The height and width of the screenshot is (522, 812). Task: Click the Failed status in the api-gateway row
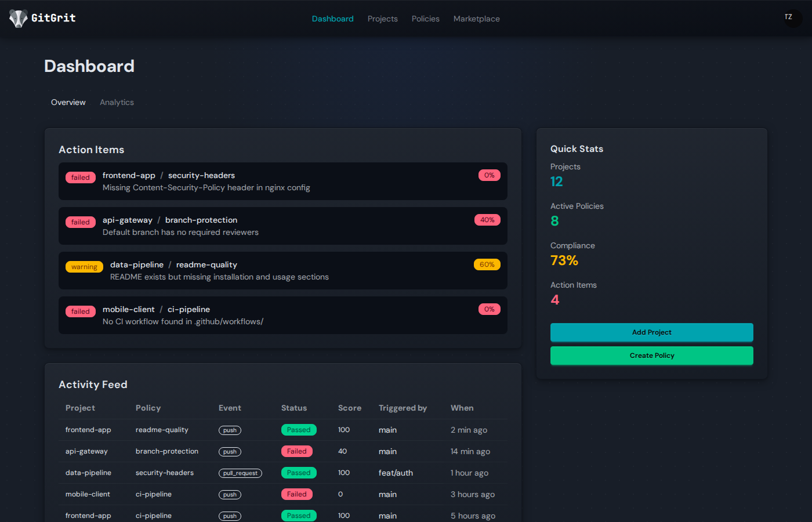pos(297,451)
